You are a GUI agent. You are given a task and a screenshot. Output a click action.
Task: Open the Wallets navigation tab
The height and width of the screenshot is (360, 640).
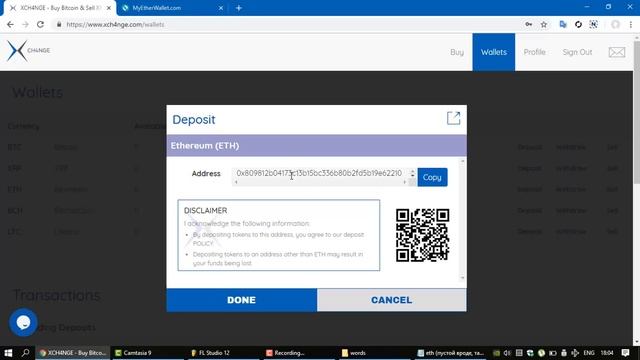(x=493, y=52)
